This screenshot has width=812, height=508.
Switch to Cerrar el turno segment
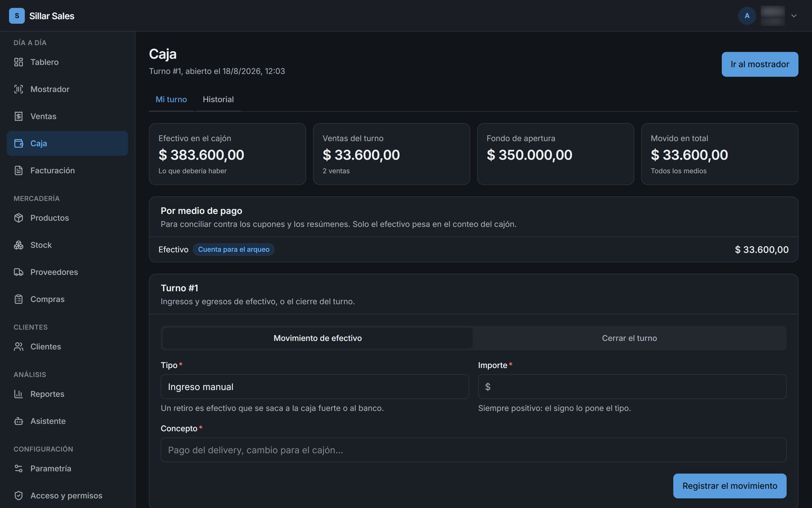629,338
